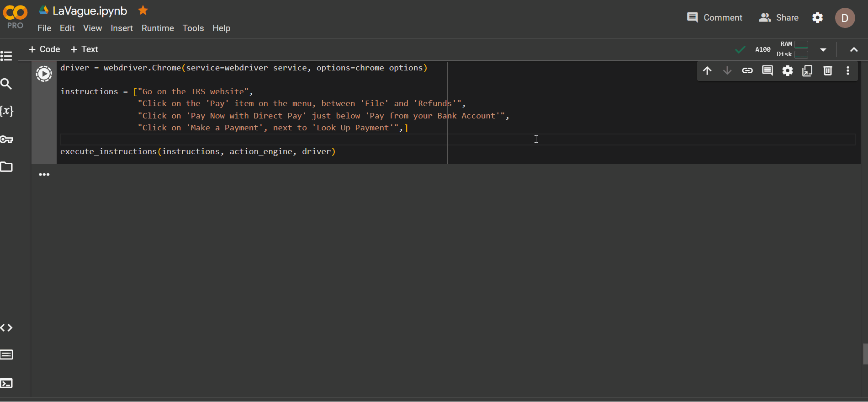Open the Colab home logo
Screen dimensions: 868x402
[15, 13]
